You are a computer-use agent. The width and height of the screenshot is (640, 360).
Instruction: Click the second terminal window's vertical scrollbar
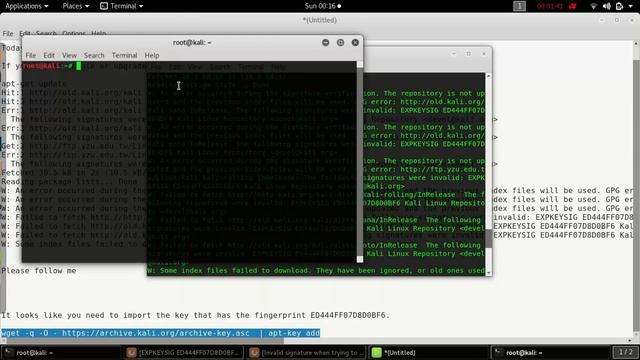click(488, 175)
